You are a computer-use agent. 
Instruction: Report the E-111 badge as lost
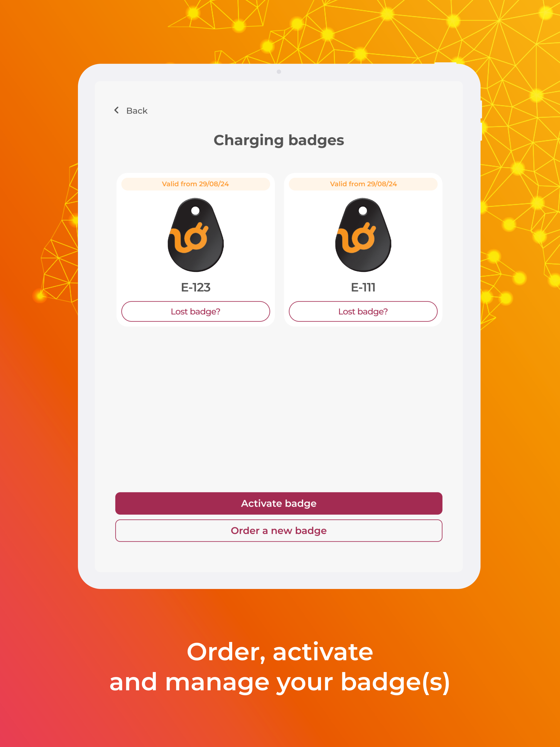(363, 311)
